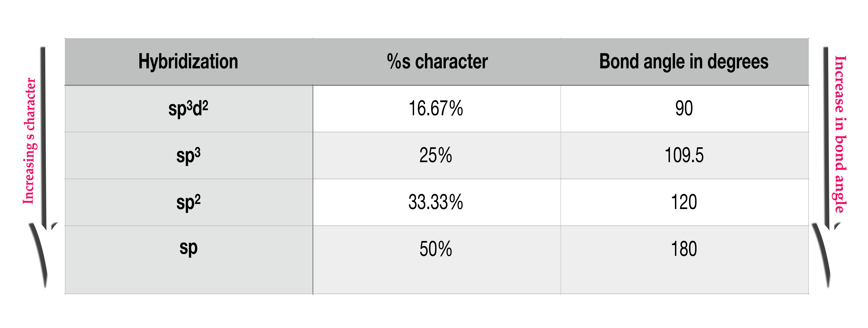The image size is (868, 328).
Task: Select the sp² hybridization cell
Action: (188, 203)
